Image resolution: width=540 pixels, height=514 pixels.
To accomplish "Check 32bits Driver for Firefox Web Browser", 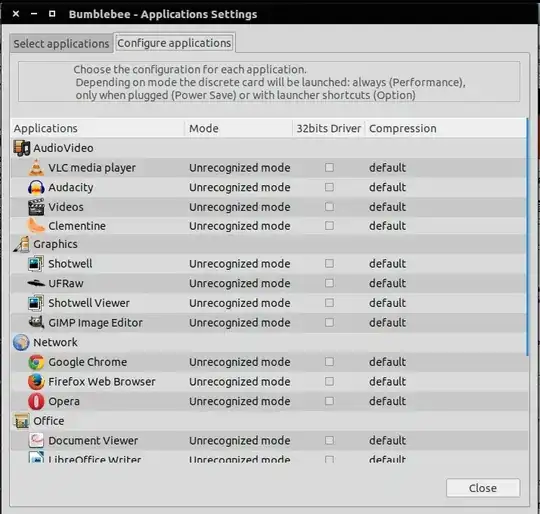I will 329,382.
